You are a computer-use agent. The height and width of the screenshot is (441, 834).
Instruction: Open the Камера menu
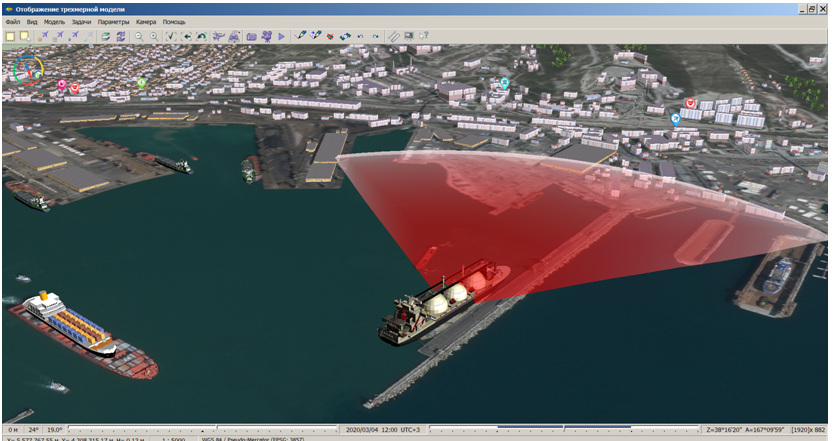click(x=146, y=21)
